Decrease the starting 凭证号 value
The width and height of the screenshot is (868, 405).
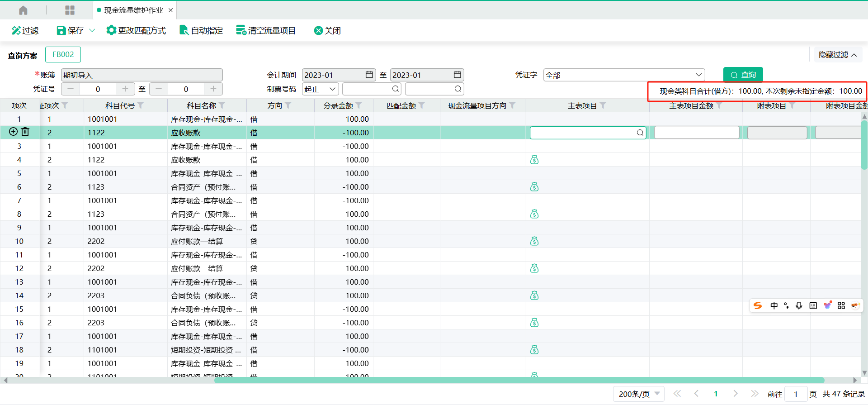[x=71, y=89]
